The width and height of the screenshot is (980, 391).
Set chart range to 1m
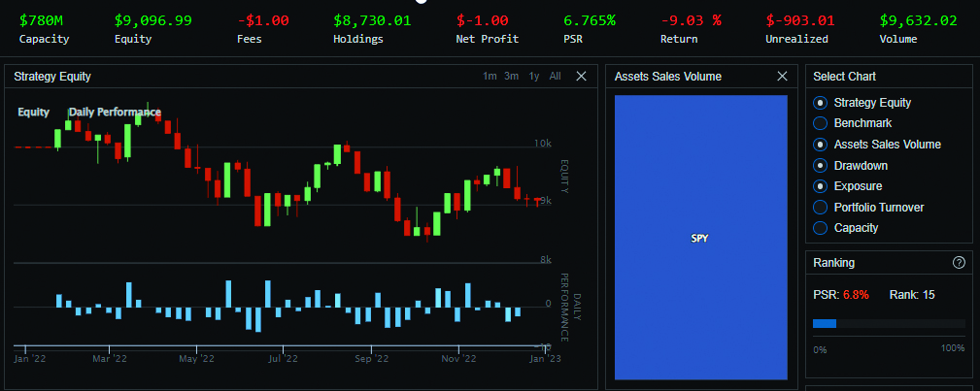coord(490,77)
